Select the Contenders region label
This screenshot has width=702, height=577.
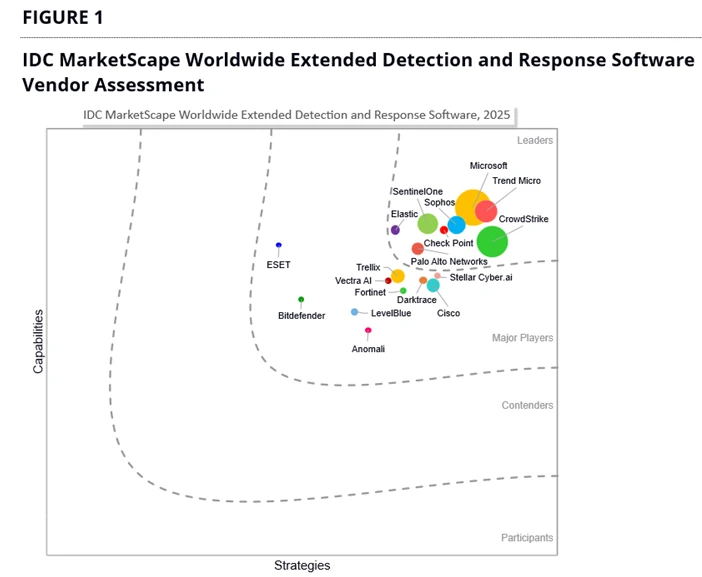click(527, 405)
